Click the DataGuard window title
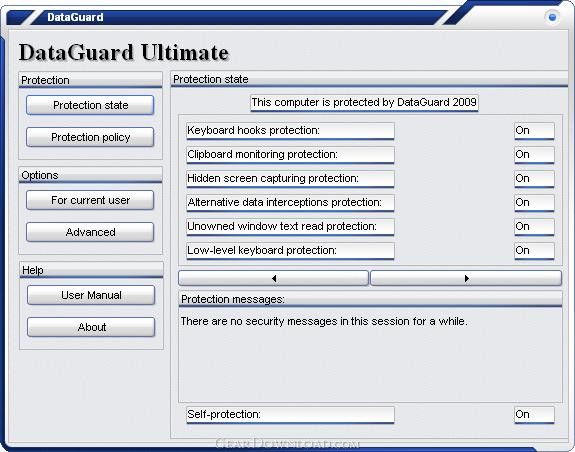575x452 pixels. [75, 17]
